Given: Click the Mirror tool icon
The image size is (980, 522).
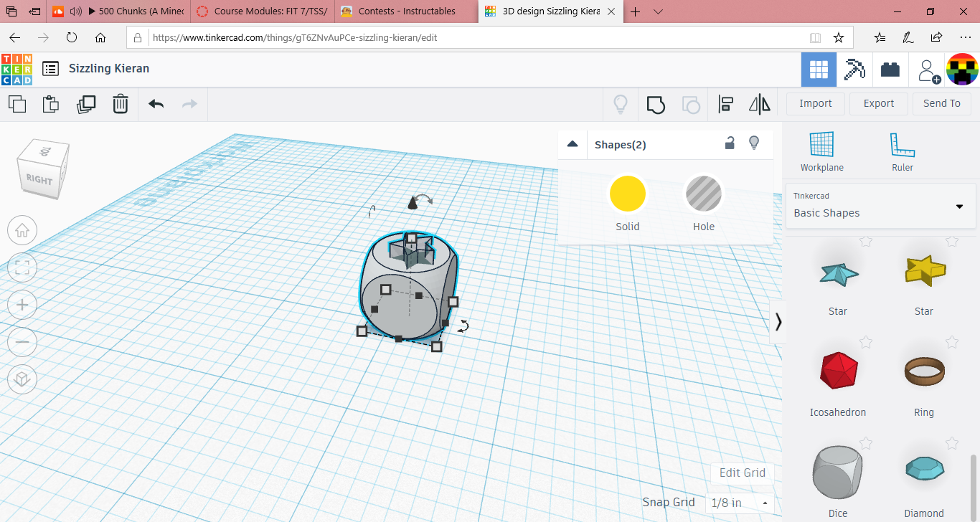Looking at the screenshot, I should [x=760, y=105].
